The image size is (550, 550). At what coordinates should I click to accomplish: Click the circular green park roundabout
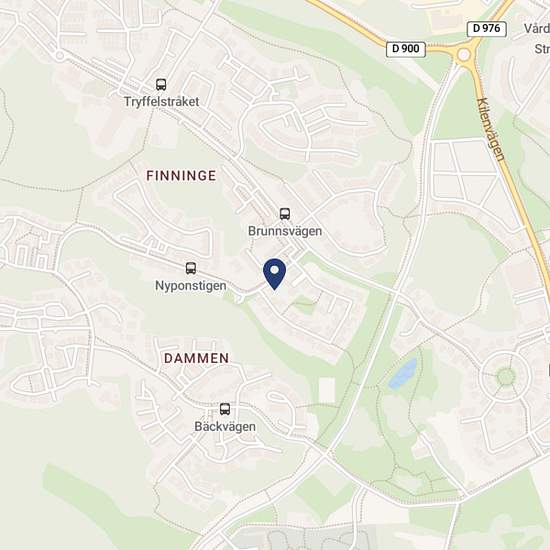[506, 377]
